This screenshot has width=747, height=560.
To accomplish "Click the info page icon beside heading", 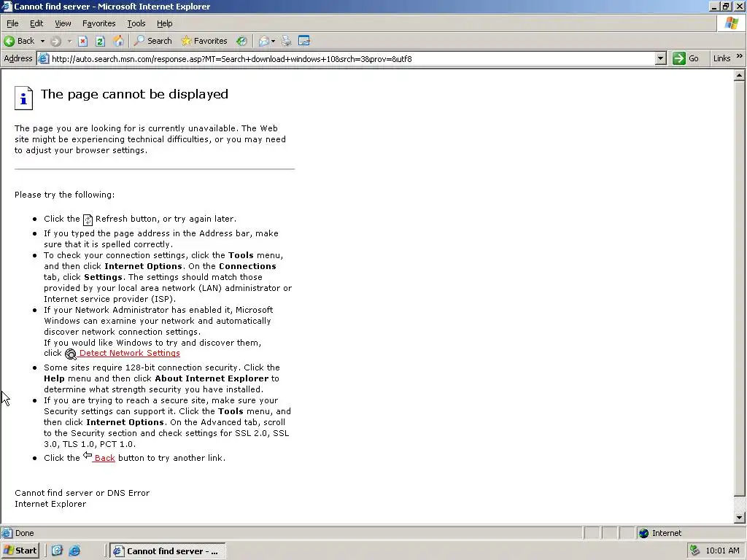I will tap(23, 98).
